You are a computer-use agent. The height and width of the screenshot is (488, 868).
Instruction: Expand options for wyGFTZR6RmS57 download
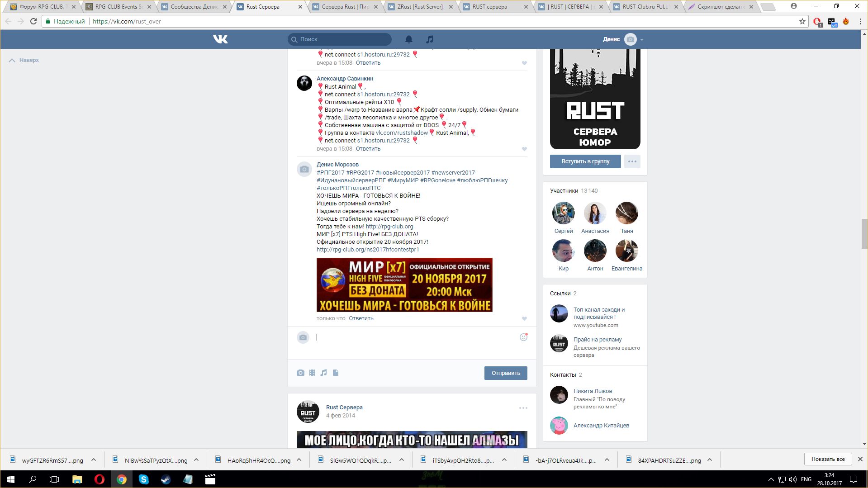pyautogui.click(x=94, y=460)
